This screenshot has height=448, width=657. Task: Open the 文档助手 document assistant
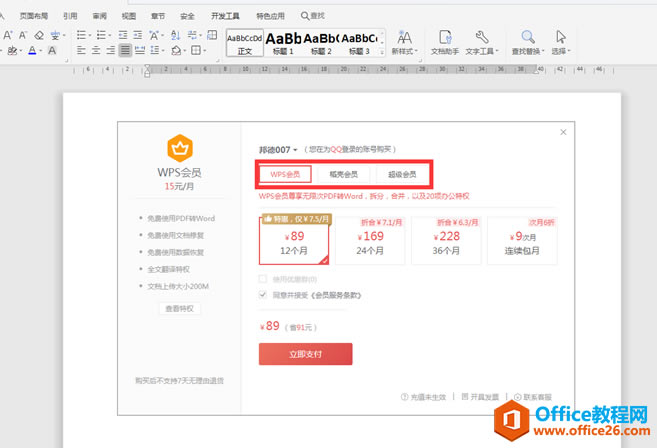445,43
